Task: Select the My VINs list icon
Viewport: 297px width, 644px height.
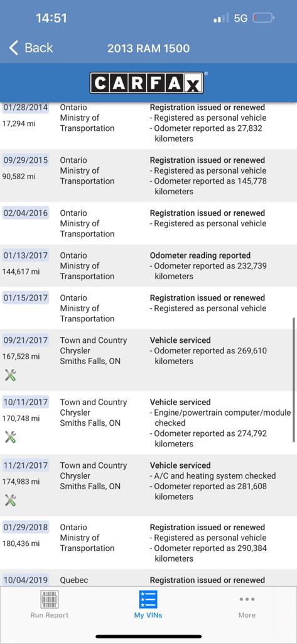Action: point(148,599)
